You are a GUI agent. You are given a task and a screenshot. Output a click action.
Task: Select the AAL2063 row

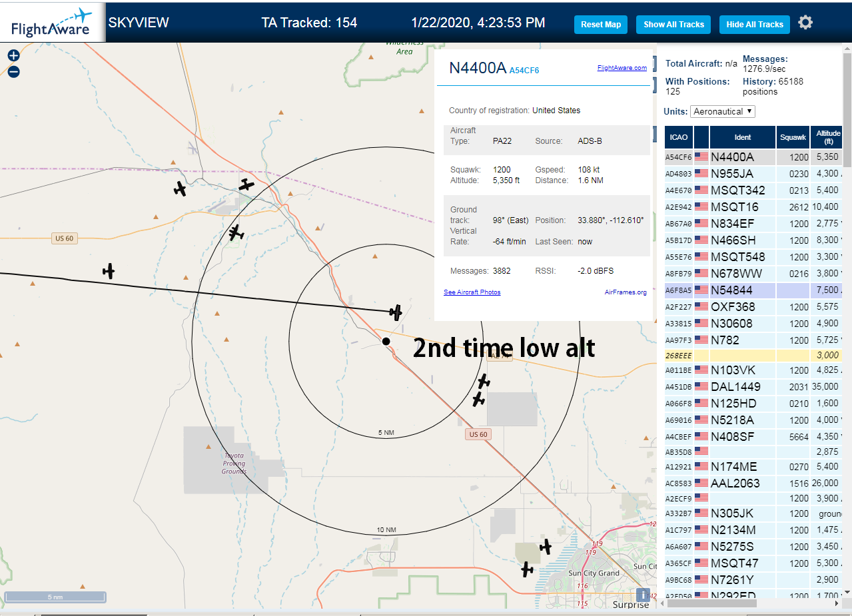pos(754,483)
